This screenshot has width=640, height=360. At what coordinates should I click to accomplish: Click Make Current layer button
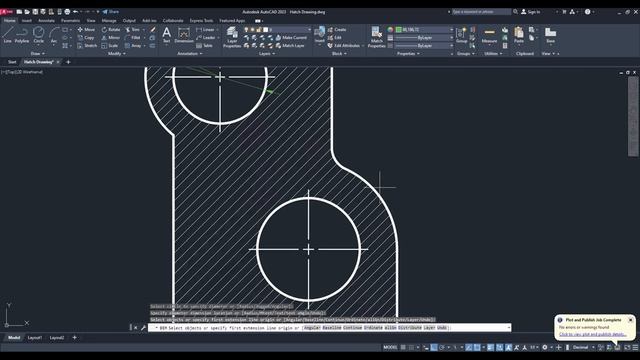click(291, 38)
